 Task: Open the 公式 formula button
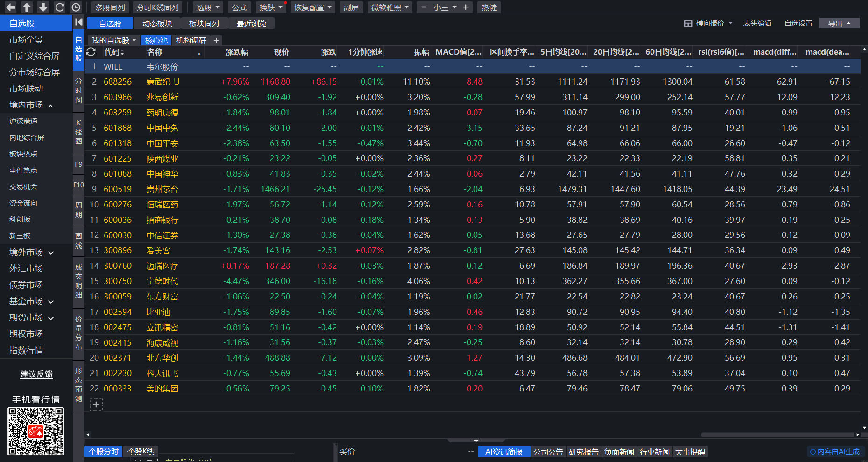[239, 7]
